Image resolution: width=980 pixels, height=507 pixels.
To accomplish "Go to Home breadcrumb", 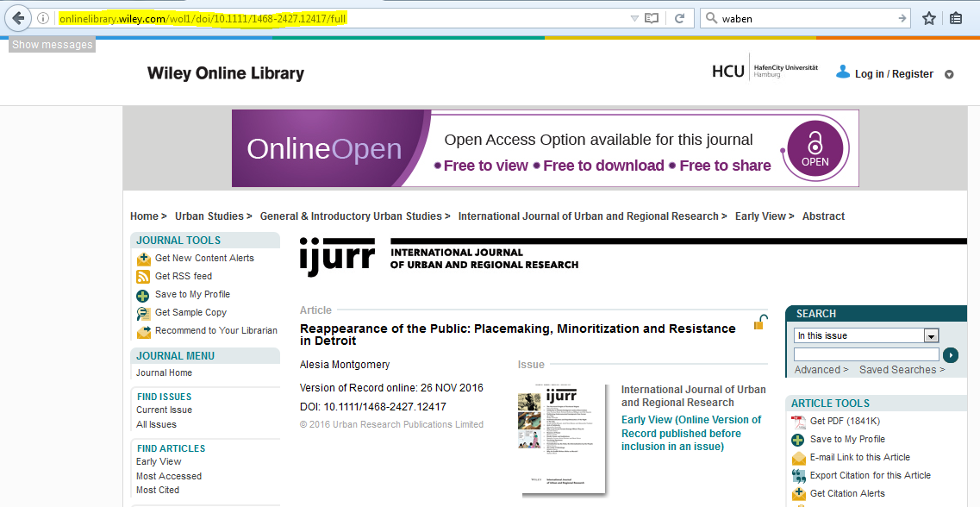I will coord(145,216).
